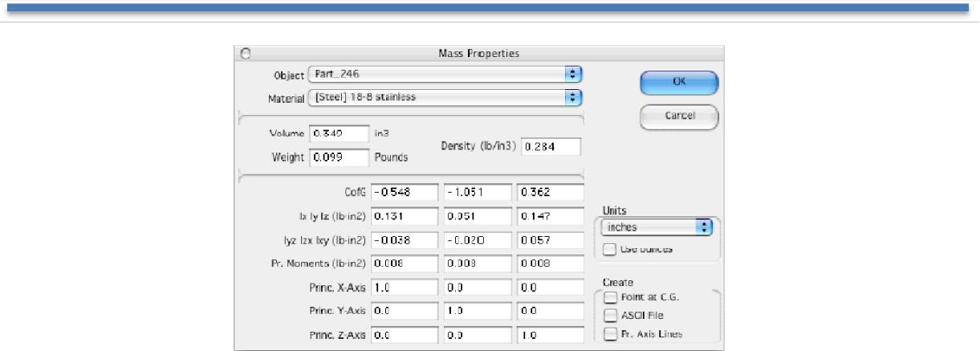This screenshot has height=351, width=980.
Task: Click the Cancel button
Action: click(x=679, y=116)
